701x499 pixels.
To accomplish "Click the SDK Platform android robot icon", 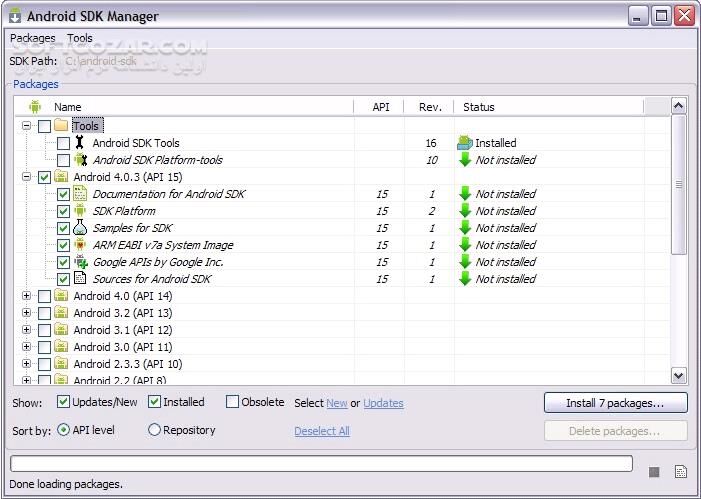I will coord(80,211).
